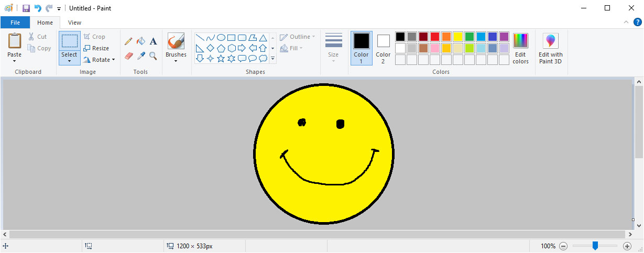
Task: Choose the Up arrow shape
Action: coord(263,48)
